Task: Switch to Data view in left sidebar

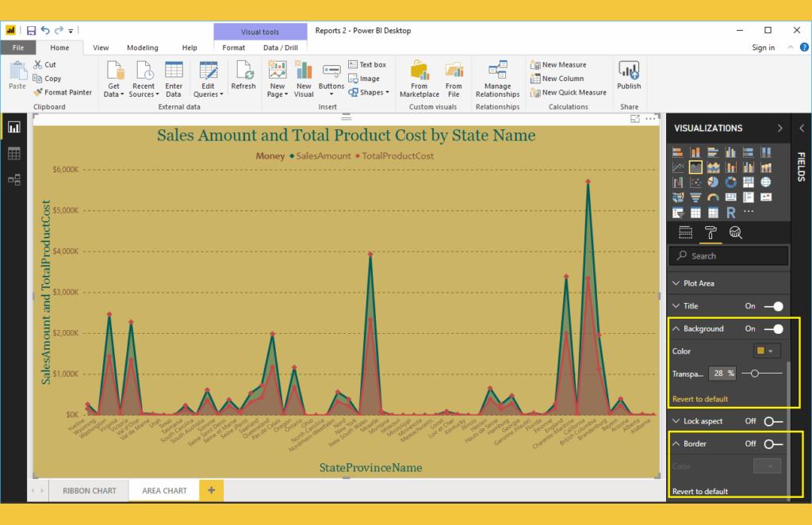Action: 14,154
